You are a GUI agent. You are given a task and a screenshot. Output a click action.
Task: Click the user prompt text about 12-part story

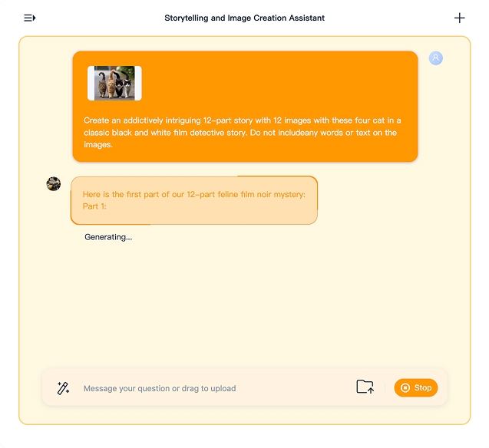[x=243, y=133]
